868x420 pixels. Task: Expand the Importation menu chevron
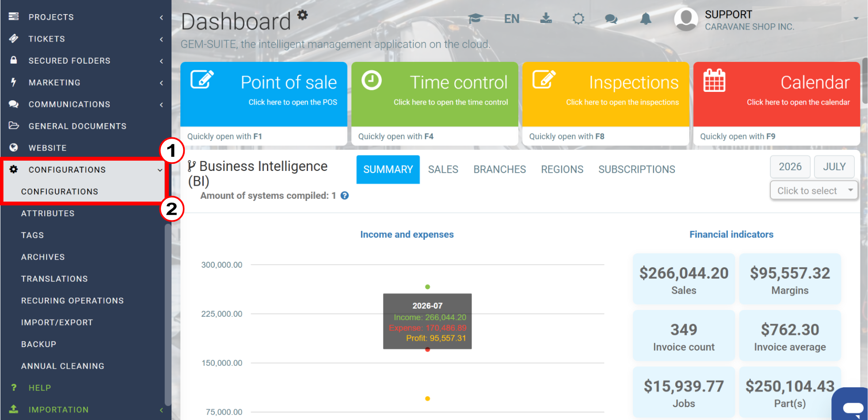[161, 409]
